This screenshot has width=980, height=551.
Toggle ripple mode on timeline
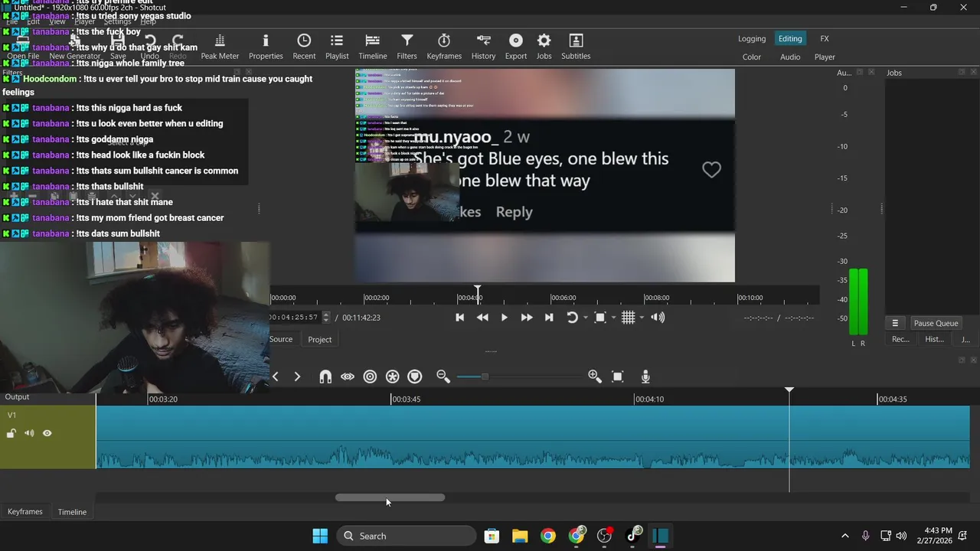[370, 377]
